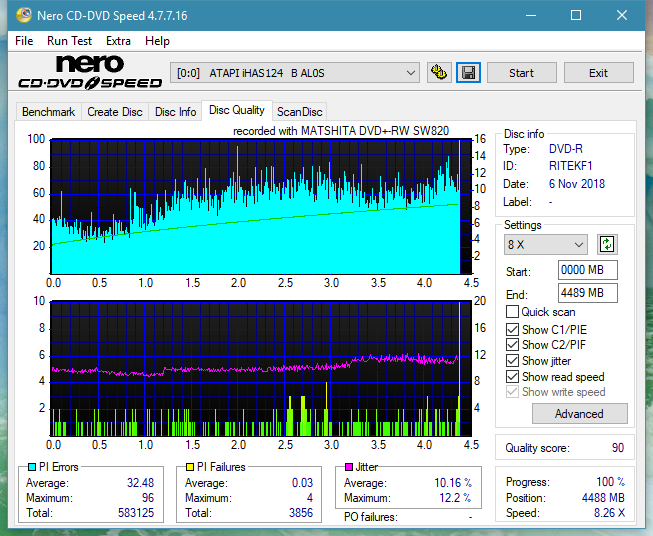The width and height of the screenshot is (653, 536).
Task: Click the date value 6 Nov 2018
Action: point(576,184)
